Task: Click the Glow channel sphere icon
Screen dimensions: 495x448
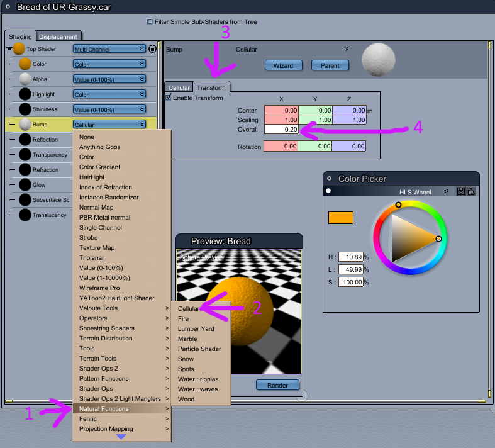Action: [25, 185]
